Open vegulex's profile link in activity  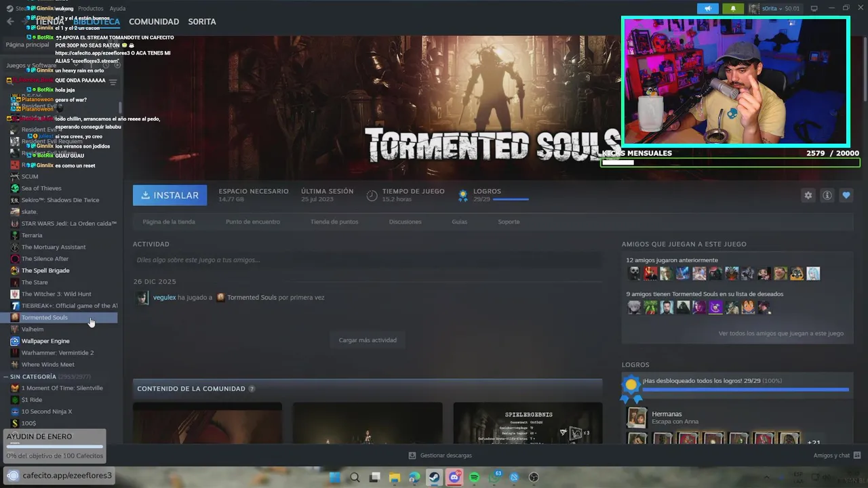click(x=164, y=298)
